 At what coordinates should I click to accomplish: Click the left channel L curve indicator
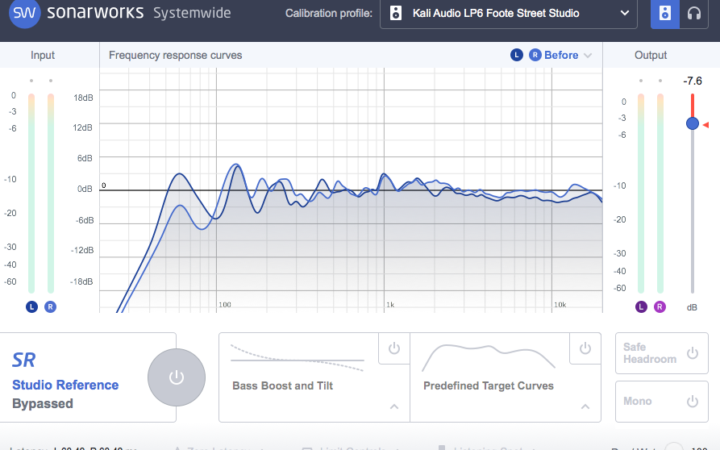click(x=517, y=55)
